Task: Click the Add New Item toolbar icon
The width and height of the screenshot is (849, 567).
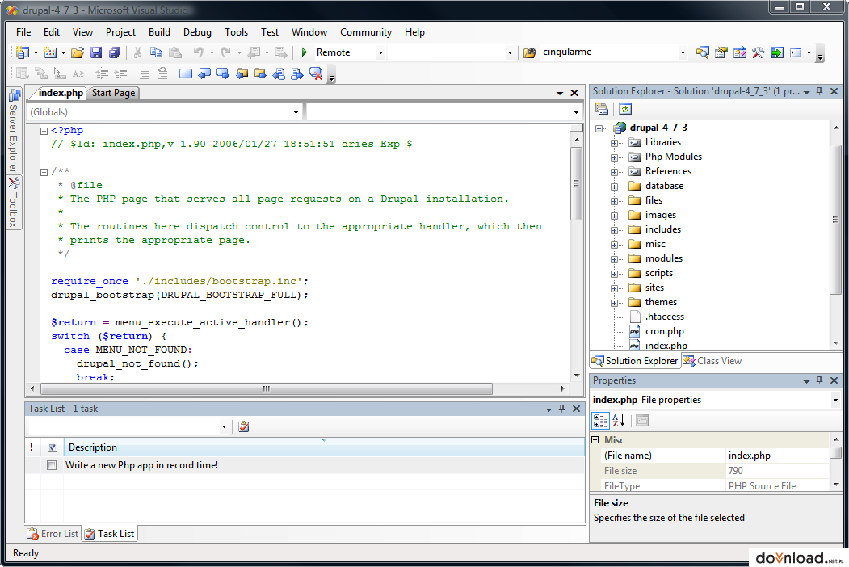Action: coord(50,53)
